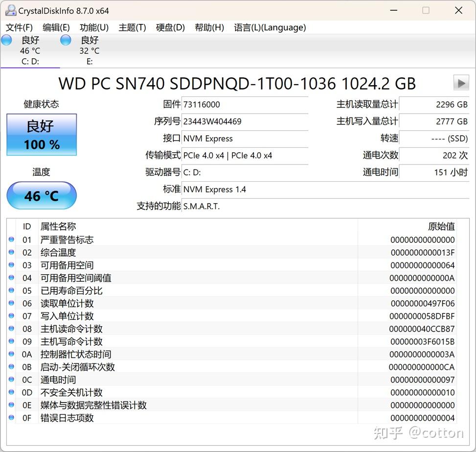The image size is (476, 452).
Task: Click the drive letter field C: D:
Action: click(x=245, y=172)
